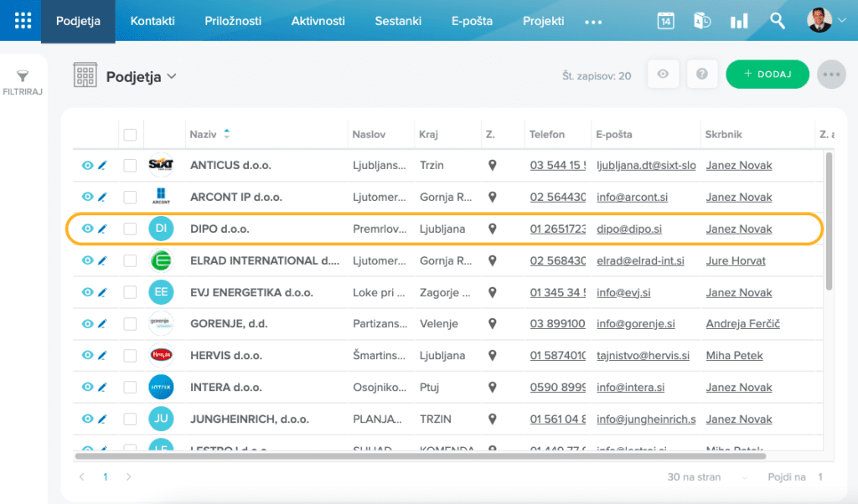
Task: Open the search magnifier icon
Action: click(x=777, y=21)
